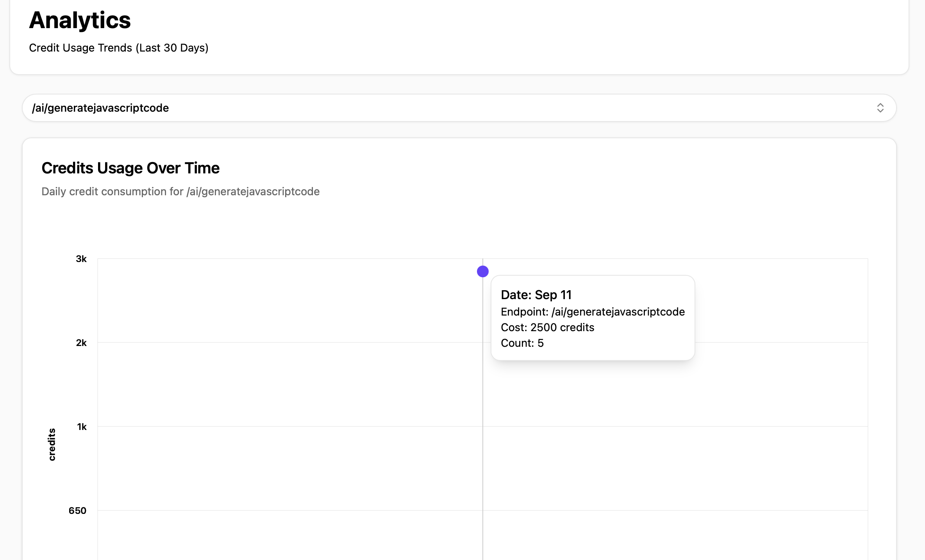
Task: Click the Credits Usage Over Time title
Action: [x=130, y=168]
